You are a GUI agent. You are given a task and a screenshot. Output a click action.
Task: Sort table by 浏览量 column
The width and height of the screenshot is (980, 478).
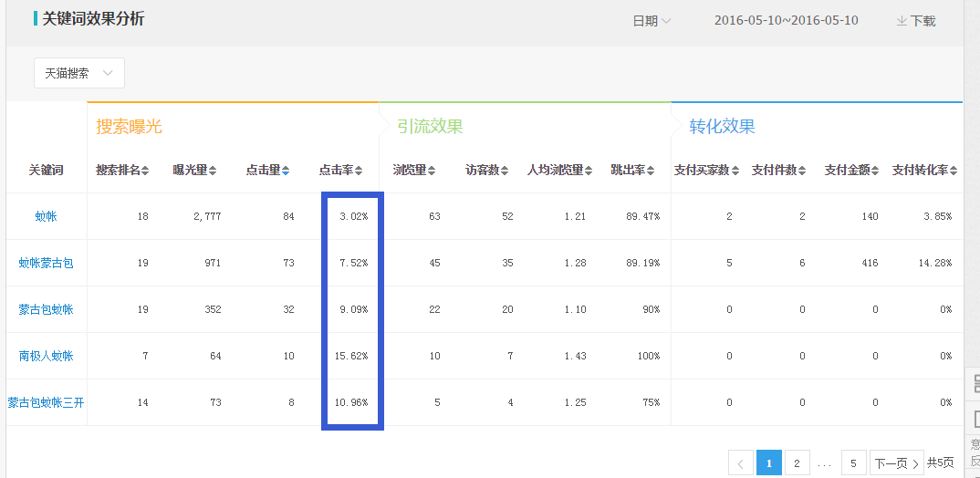pyautogui.click(x=413, y=170)
